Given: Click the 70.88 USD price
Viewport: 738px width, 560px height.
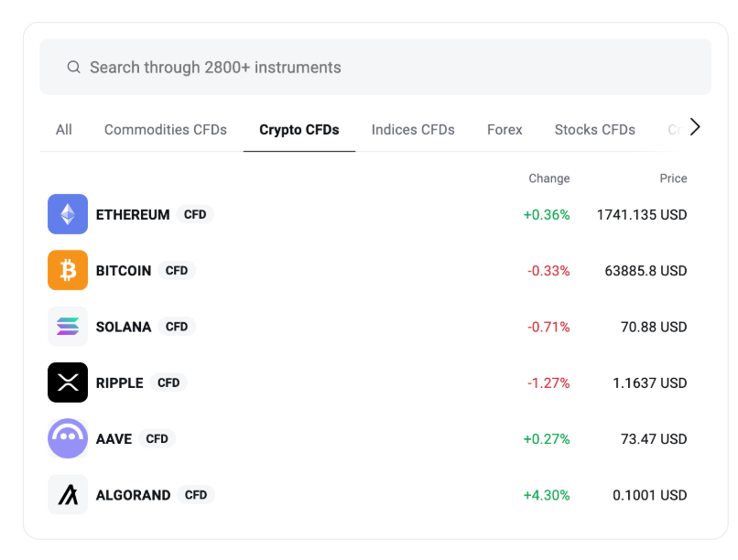Looking at the screenshot, I should tap(654, 327).
